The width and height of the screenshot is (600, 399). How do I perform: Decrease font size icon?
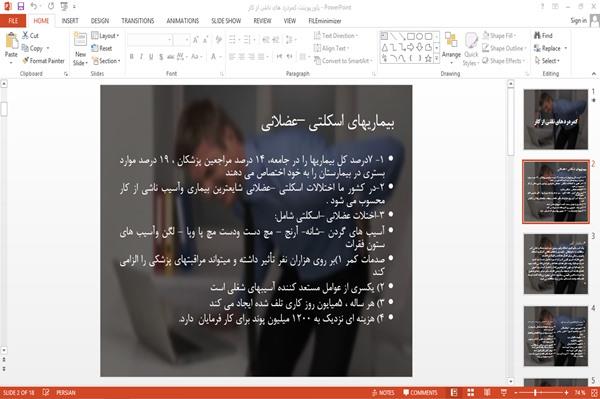coord(205,40)
